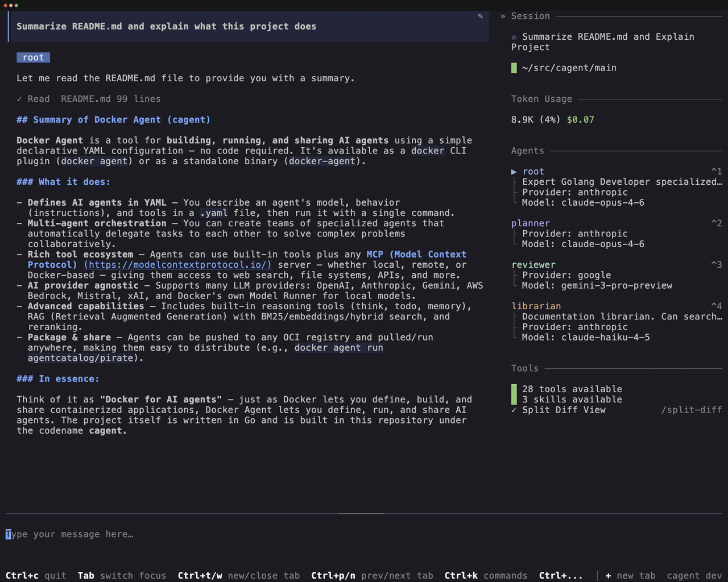Click the claude-haiku-4-5 model line
The height and width of the screenshot is (582, 728).
[x=586, y=338]
